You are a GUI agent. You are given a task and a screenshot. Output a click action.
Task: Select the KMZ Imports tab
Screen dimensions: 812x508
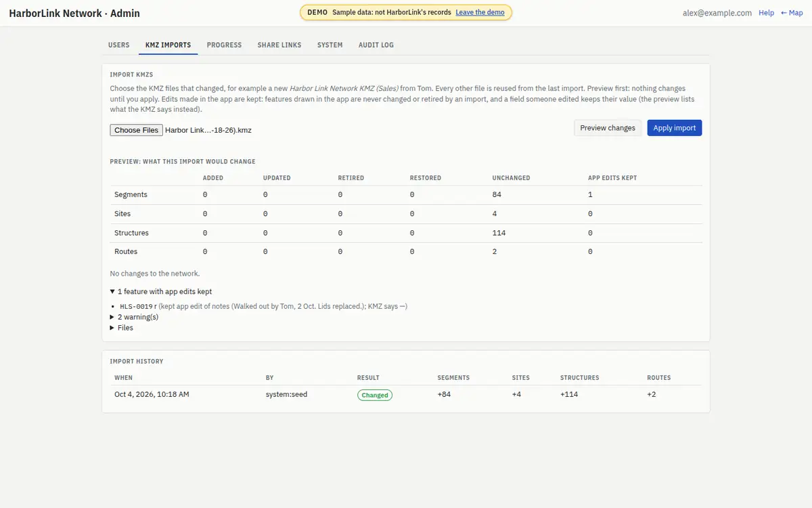168,45
